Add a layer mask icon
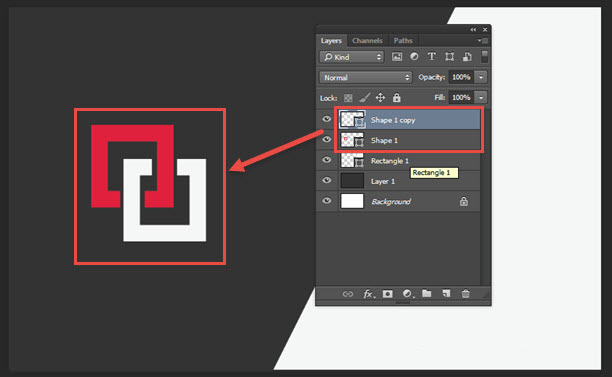Image resolution: width=612 pixels, height=377 pixels. pyautogui.click(x=388, y=294)
